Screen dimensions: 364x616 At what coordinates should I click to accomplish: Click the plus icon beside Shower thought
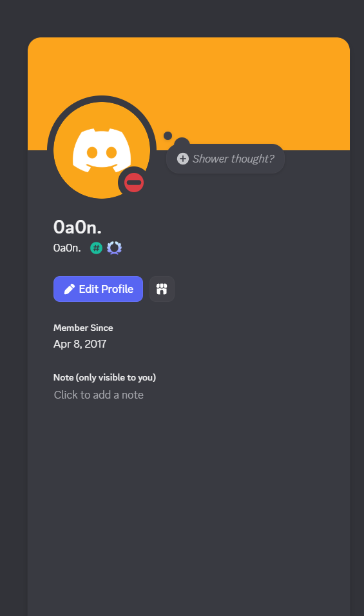pos(183,159)
